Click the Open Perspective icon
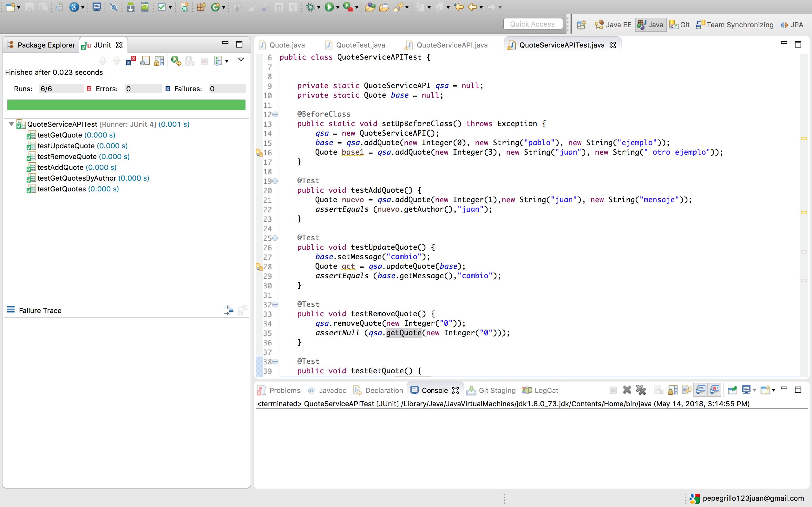The image size is (812, 507). [x=581, y=25]
